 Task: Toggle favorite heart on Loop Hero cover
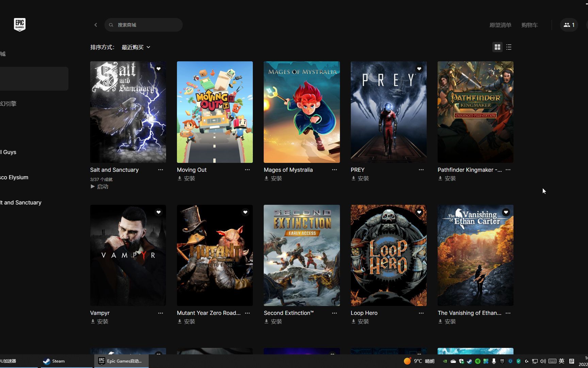click(x=419, y=212)
